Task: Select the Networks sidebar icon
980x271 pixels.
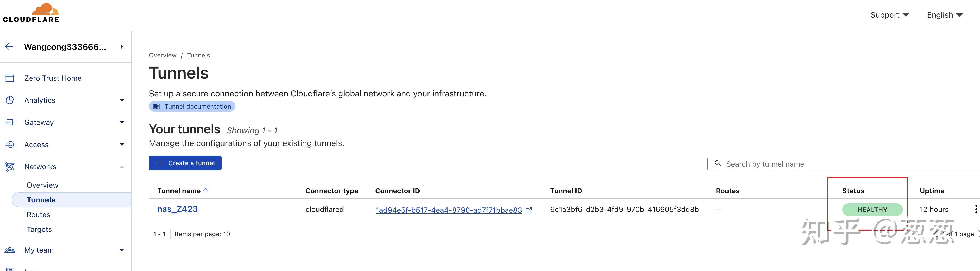Action: (x=10, y=167)
